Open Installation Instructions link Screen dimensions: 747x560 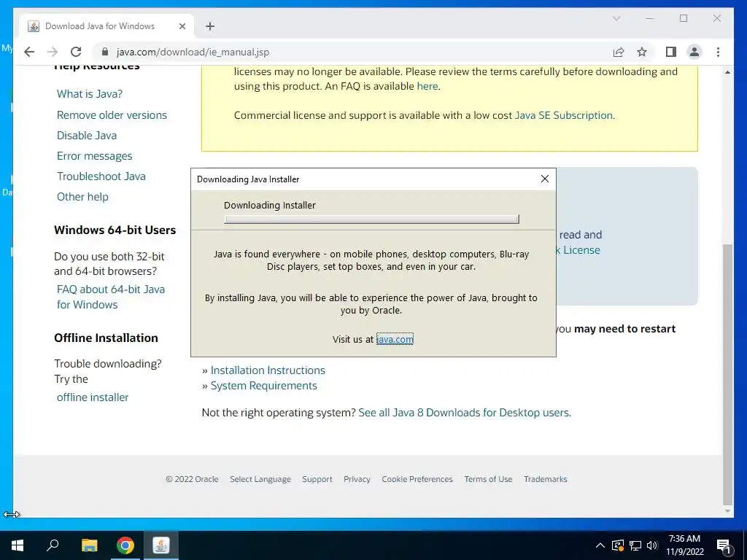tap(268, 370)
